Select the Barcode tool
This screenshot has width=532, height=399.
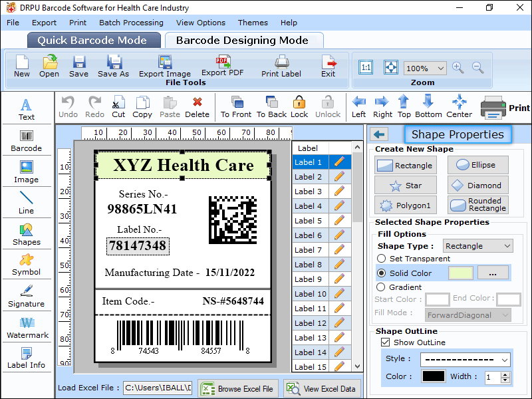tap(27, 141)
